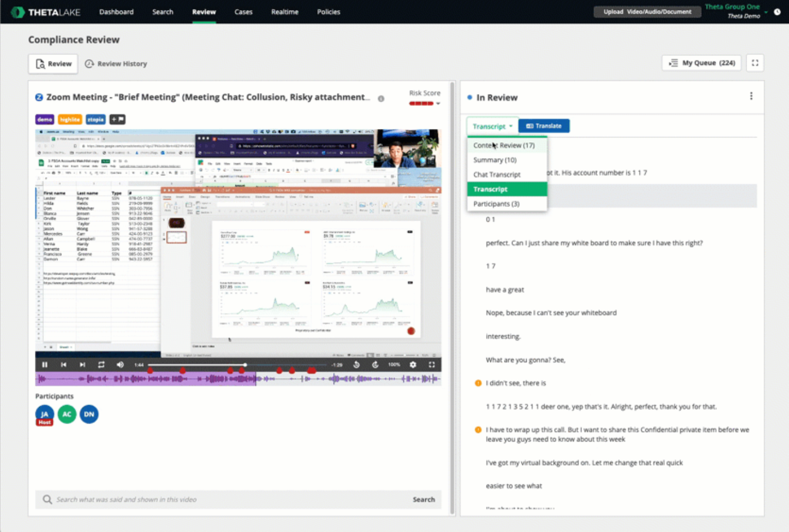Click the Search button under video

pos(424,499)
